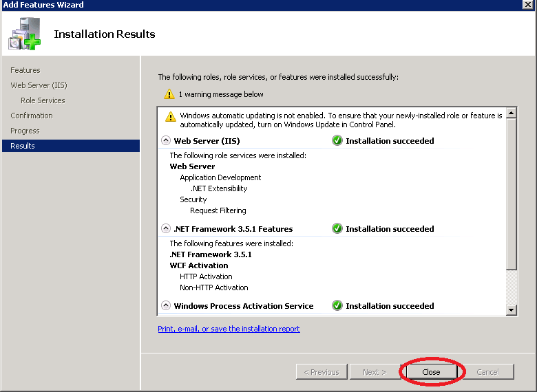Click the 'Installation Results' page heading
Image resolution: width=537 pixels, height=392 pixels.
click(105, 34)
